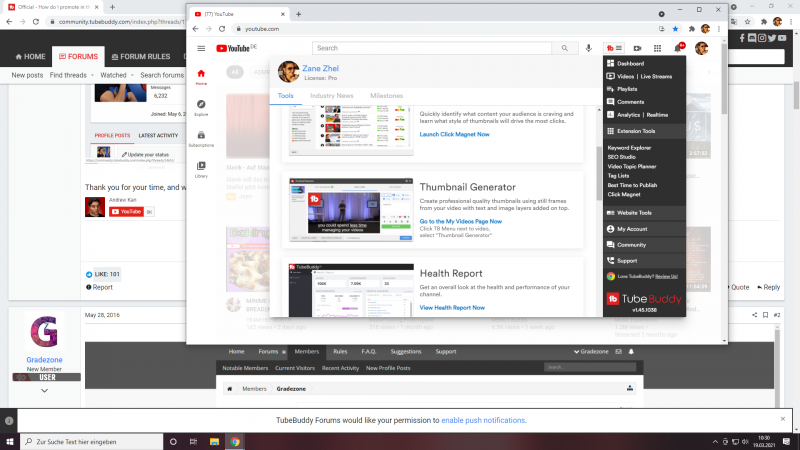Open YouTube hamburger guide menu
This screenshot has width=800, height=450.
202,48
